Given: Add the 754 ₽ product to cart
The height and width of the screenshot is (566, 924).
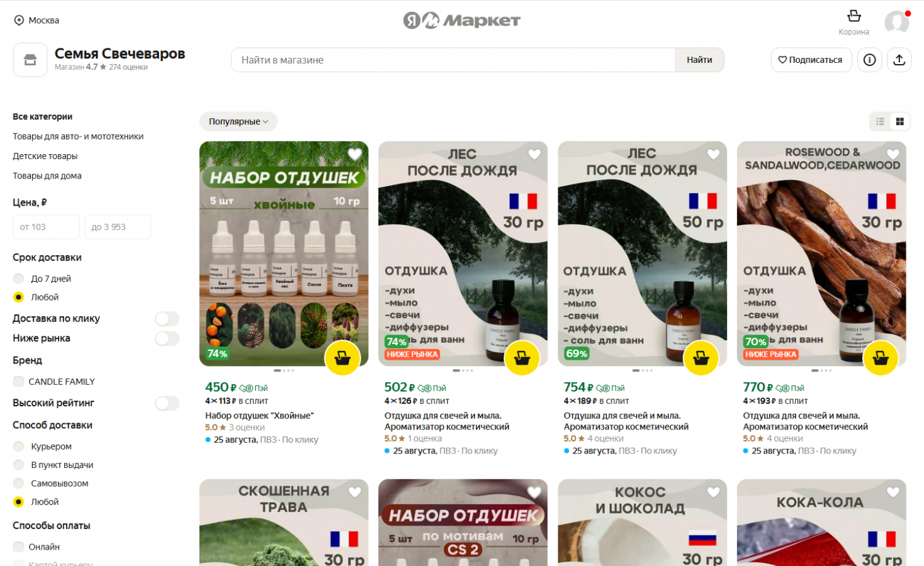Looking at the screenshot, I should 701,358.
